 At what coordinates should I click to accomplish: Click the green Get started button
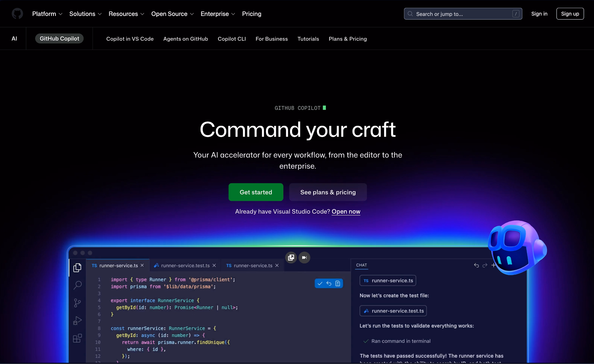point(256,192)
